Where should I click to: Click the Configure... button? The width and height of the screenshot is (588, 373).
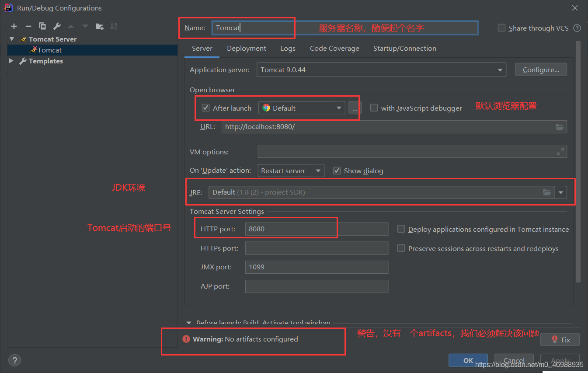(541, 70)
